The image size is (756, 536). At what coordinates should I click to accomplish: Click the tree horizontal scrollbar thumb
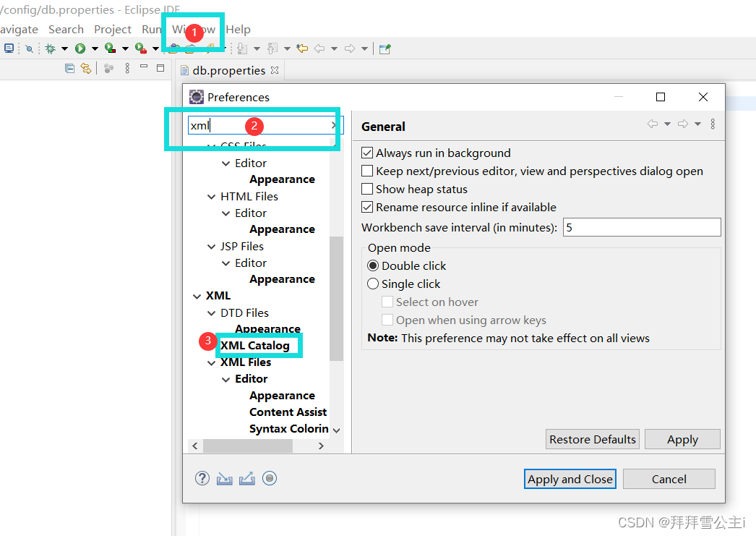(248, 446)
